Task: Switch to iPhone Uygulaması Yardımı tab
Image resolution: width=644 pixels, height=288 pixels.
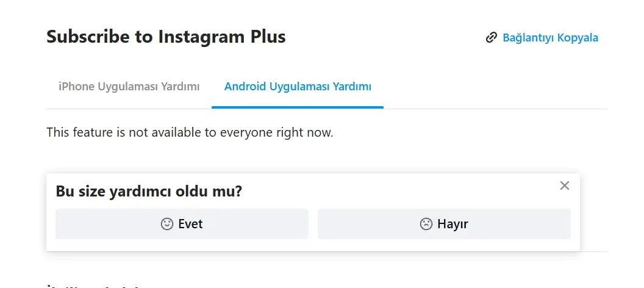Action: 129,87
